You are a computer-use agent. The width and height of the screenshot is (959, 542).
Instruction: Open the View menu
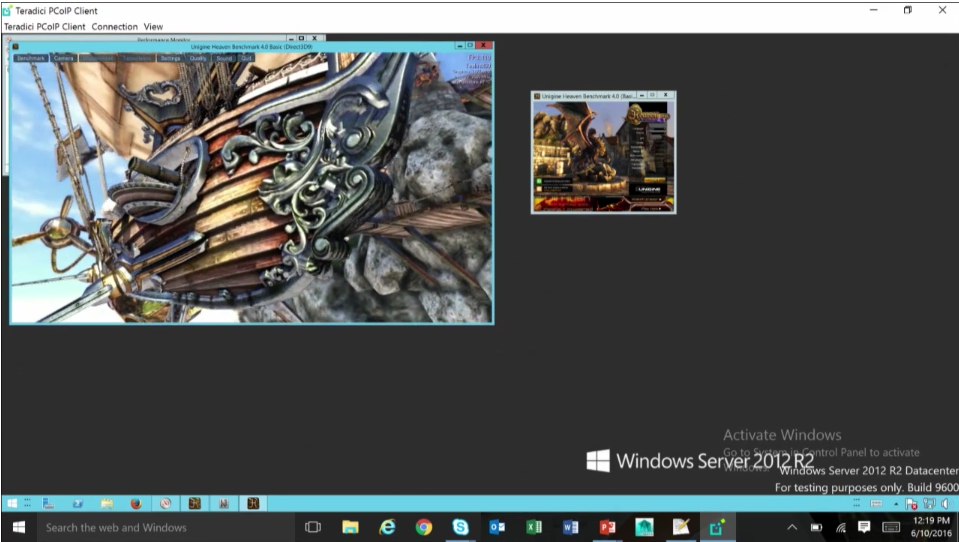[153, 26]
